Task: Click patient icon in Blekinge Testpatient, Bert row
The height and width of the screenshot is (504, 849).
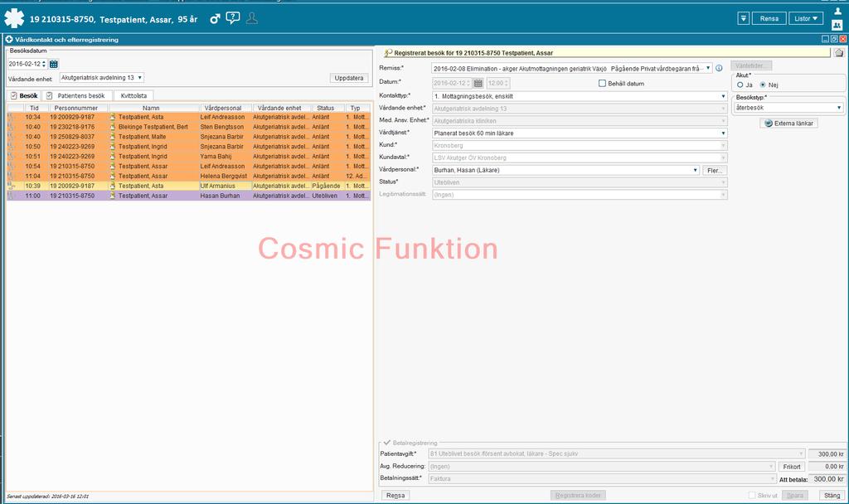Action: point(113,127)
